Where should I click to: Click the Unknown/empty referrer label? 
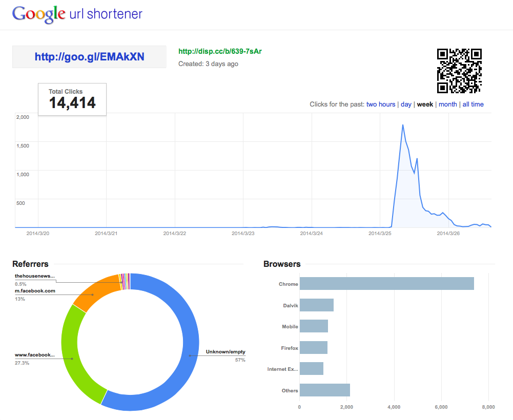[x=225, y=352]
